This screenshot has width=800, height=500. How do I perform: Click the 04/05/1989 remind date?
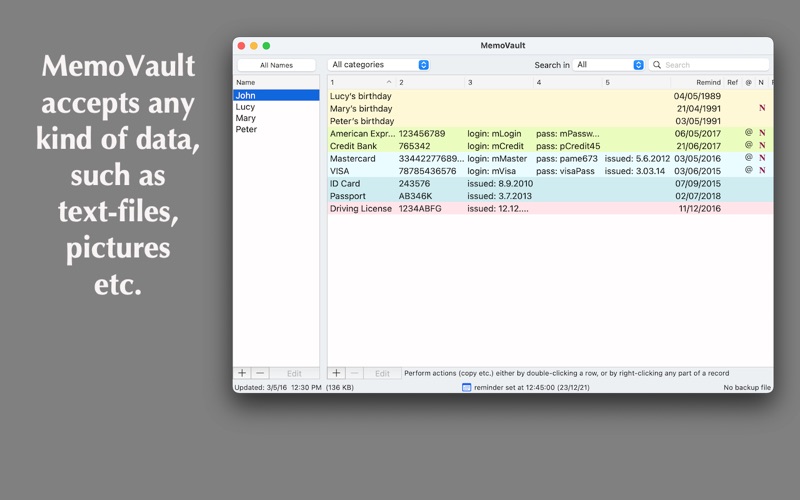(x=697, y=96)
